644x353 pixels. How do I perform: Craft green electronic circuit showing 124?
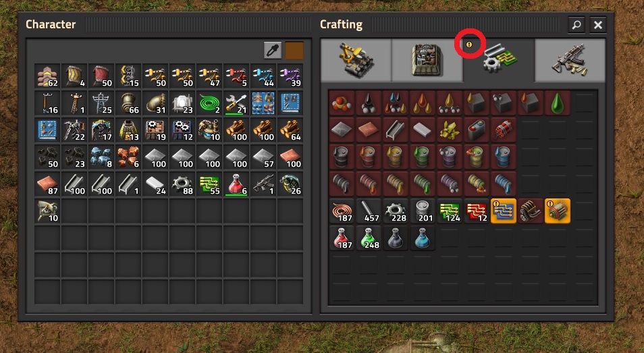click(x=450, y=211)
